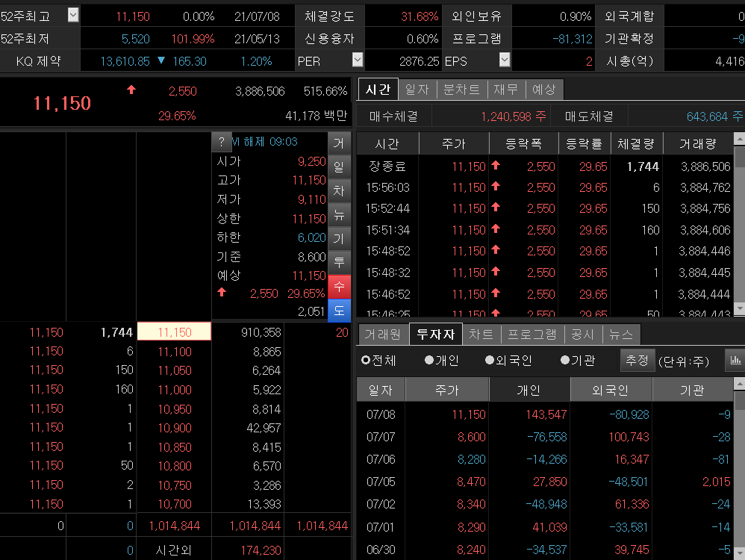Click the 시간 column header
745x560 pixels.
tap(387, 143)
